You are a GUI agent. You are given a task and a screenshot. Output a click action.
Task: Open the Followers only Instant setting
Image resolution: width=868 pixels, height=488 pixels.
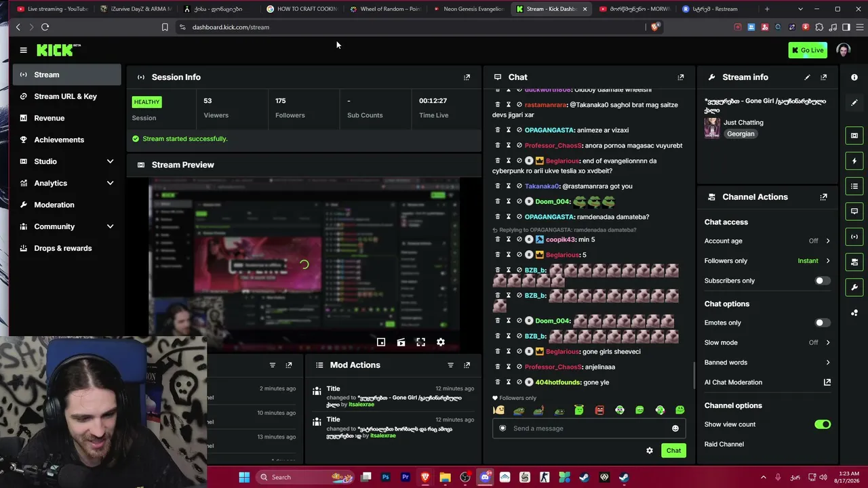coord(767,261)
